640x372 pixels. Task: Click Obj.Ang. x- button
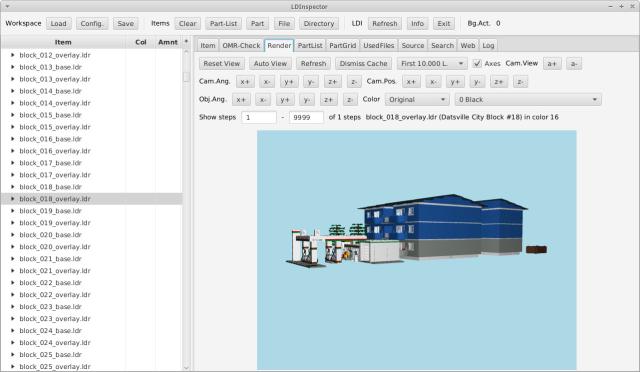tap(263, 100)
